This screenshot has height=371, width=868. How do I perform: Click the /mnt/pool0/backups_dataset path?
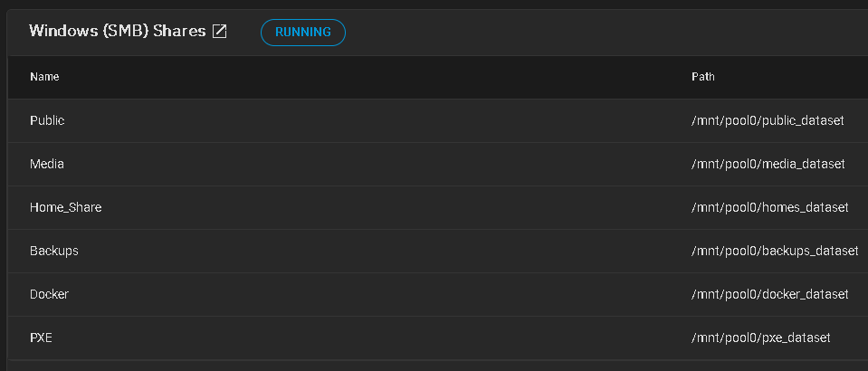click(x=775, y=251)
